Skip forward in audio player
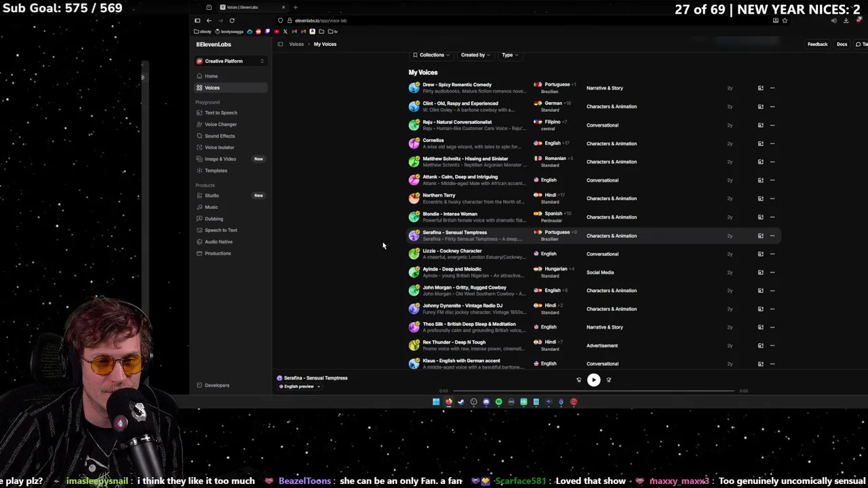The image size is (868, 488). (608, 380)
